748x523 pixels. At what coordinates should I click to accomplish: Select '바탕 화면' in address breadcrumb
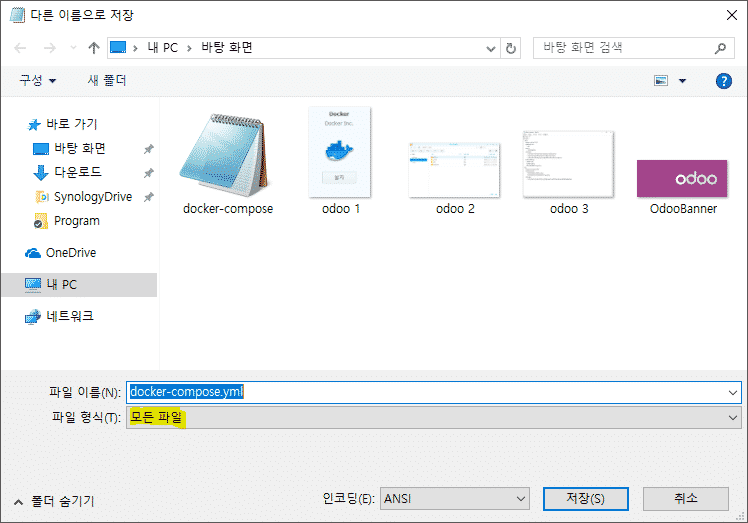[x=227, y=48]
